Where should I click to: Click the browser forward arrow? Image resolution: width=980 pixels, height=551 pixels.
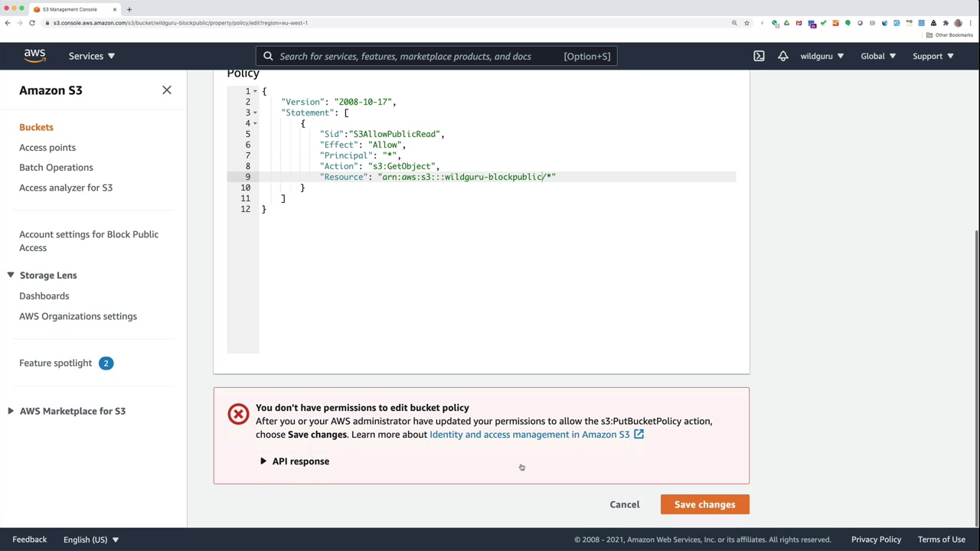20,23
